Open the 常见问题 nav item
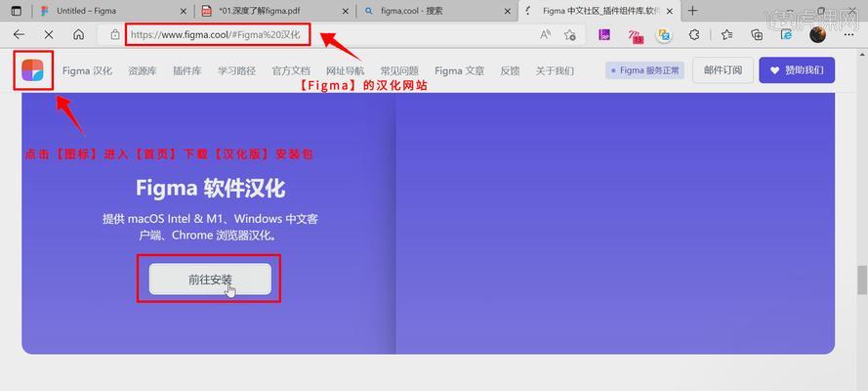 (x=399, y=71)
